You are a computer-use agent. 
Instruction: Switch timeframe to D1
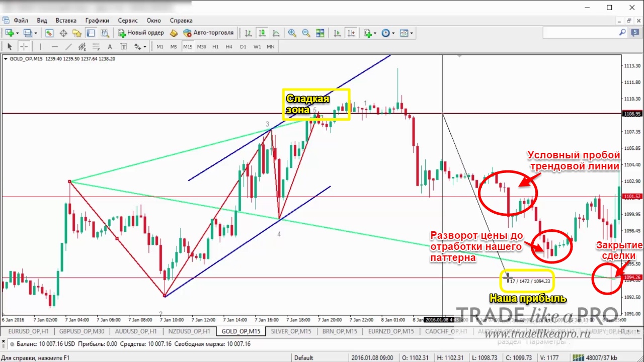tap(243, 46)
